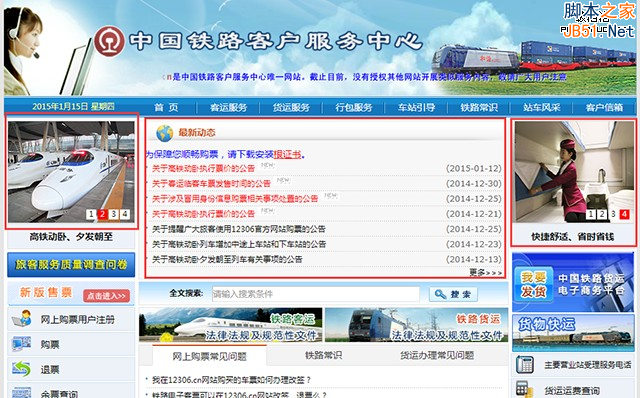
Task: Open the 关于春运临客车票发售时间的公告 notice
Action: coord(211,183)
